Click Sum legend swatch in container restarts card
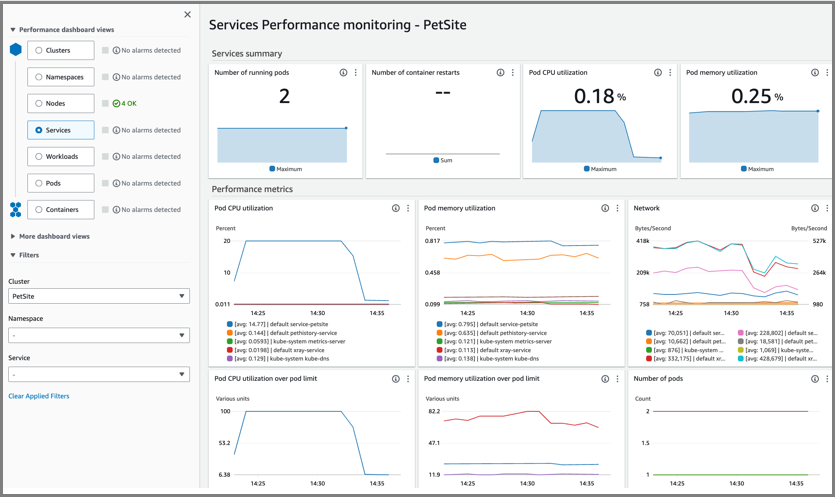835x497 pixels. (436, 160)
